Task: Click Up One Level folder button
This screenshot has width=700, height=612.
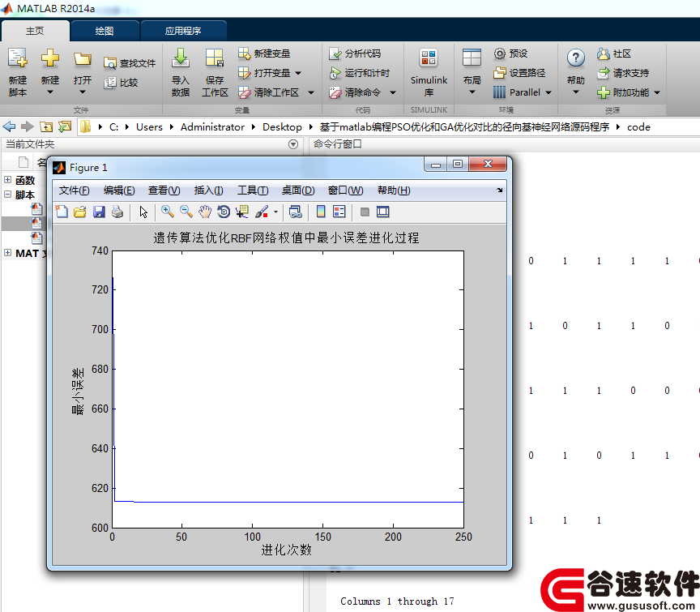Action: click(46, 127)
